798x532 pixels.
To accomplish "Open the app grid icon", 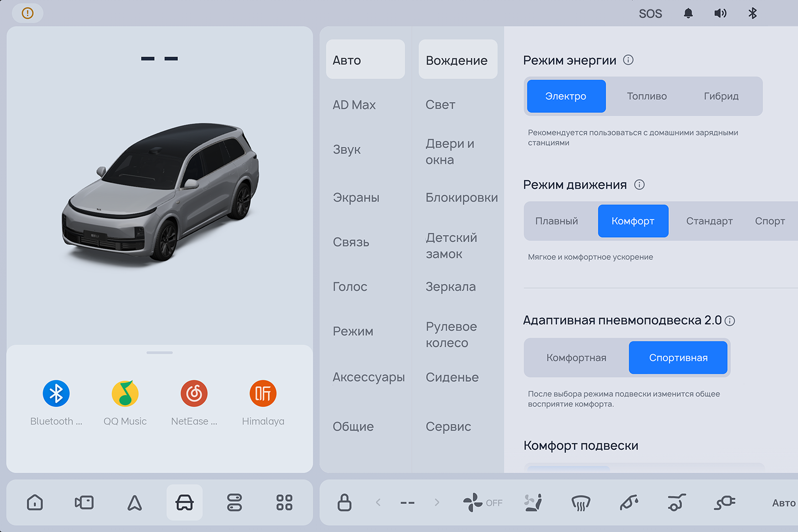I will [284, 503].
